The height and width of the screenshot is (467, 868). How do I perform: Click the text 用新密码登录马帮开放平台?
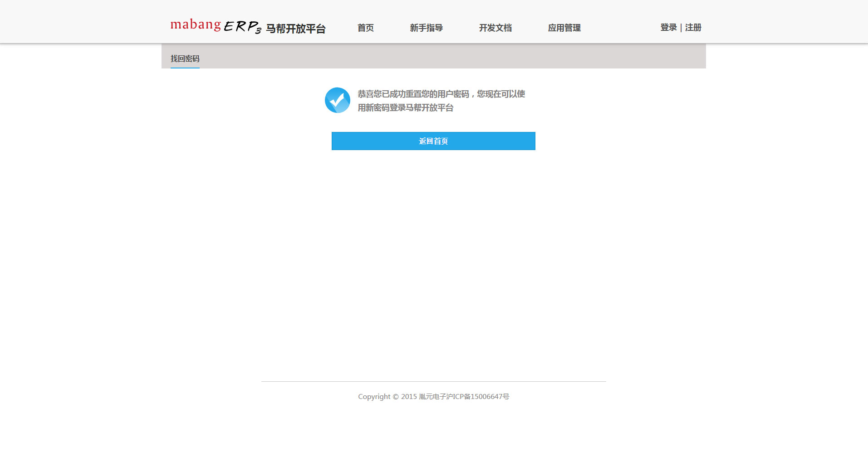pos(405,107)
